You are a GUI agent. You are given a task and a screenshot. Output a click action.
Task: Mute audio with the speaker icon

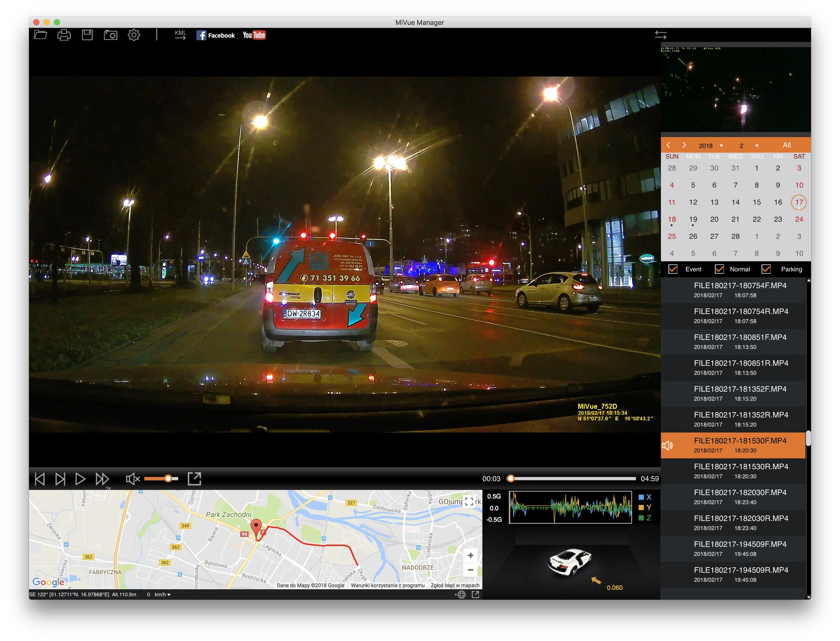point(133,479)
